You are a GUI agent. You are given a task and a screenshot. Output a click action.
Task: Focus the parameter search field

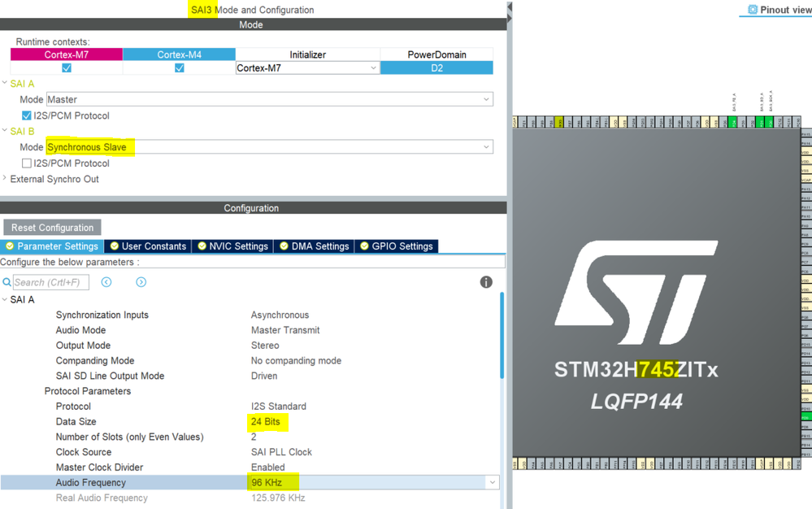coord(50,282)
